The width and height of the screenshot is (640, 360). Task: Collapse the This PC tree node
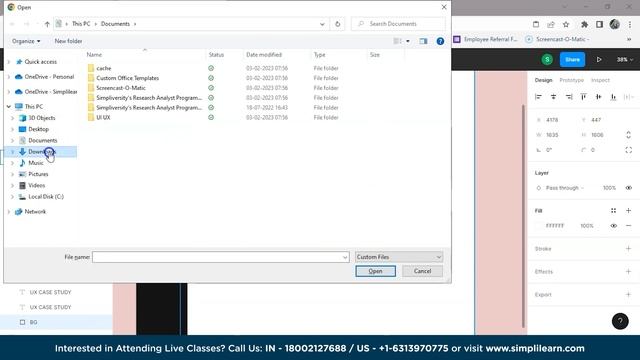[x=9, y=107]
